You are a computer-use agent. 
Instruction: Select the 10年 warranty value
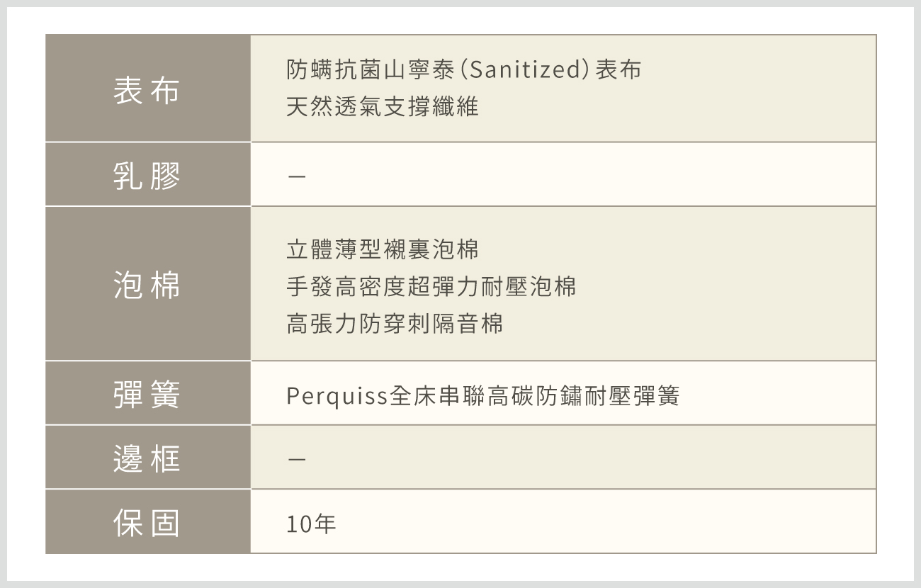(x=311, y=525)
